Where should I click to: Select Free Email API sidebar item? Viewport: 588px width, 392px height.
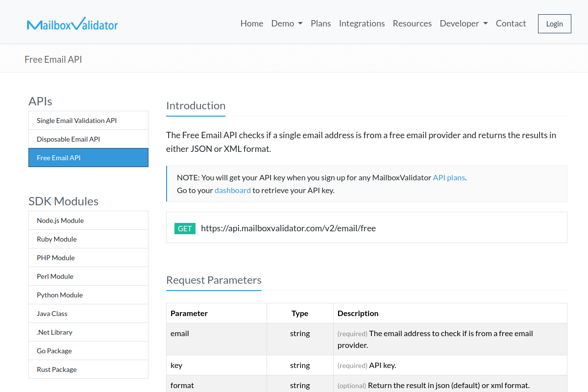[x=88, y=158]
